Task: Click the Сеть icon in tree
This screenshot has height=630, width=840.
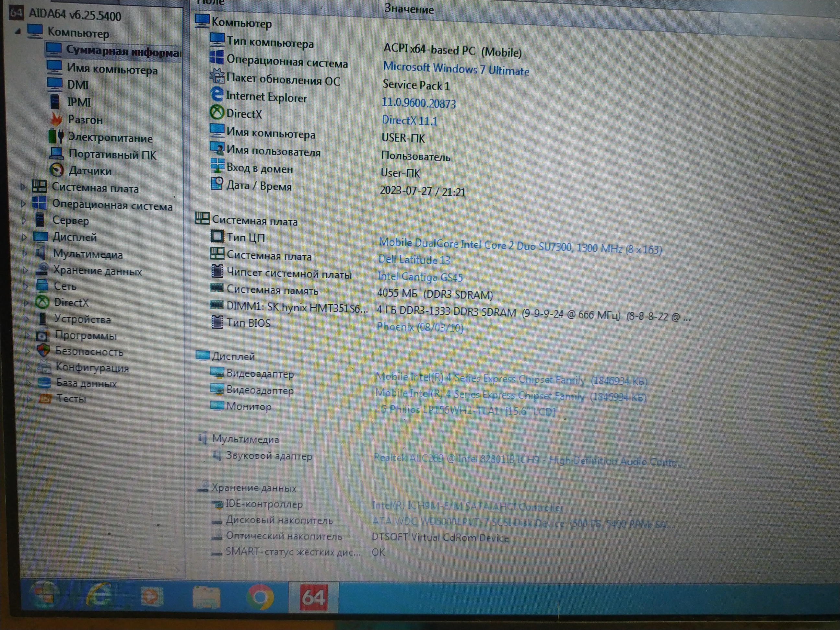Action: pyautogui.click(x=42, y=286)
